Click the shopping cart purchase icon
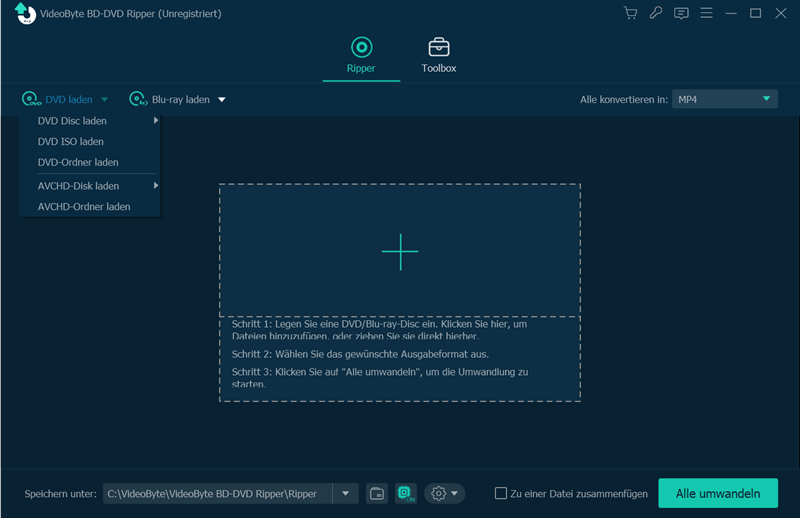The image size is (800, 518). (x=630, y=13)
